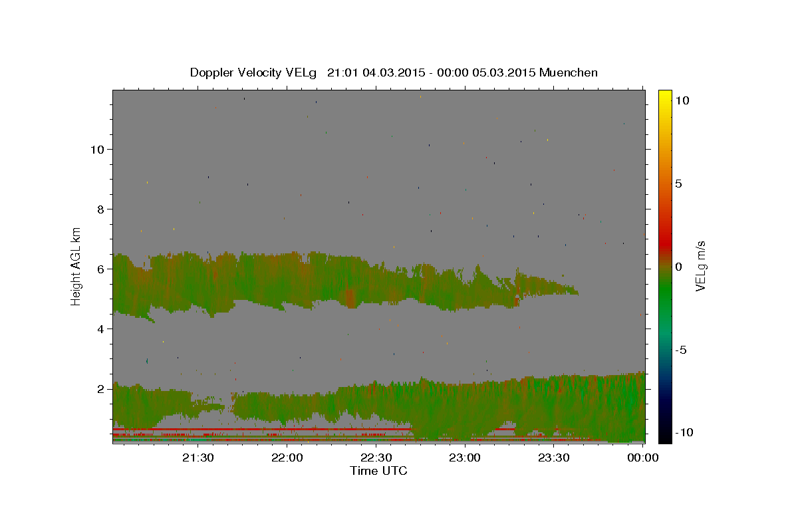This screenshot has height=532, width=798.
Task: Click the height label '6'
Action: click(100, 269)
